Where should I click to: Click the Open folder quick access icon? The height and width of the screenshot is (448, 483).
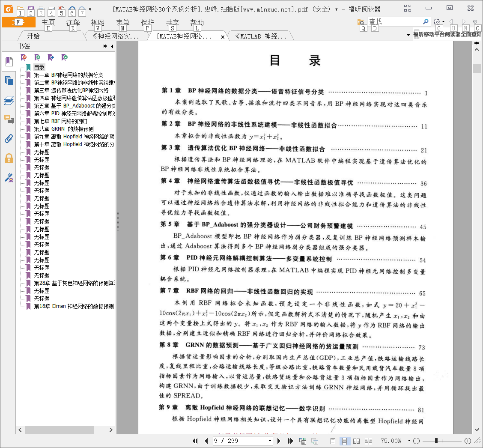click(x=20, y=10)
